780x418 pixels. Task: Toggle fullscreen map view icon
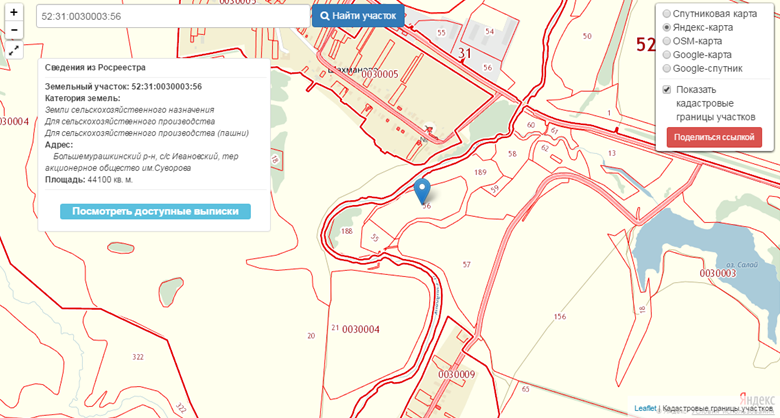point(14,50)
